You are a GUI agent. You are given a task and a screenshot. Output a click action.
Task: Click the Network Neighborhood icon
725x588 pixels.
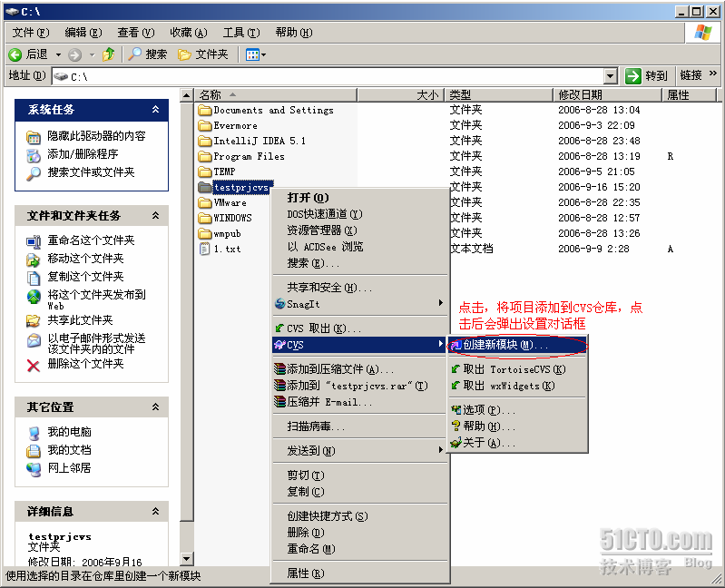(x=34, y=469)
